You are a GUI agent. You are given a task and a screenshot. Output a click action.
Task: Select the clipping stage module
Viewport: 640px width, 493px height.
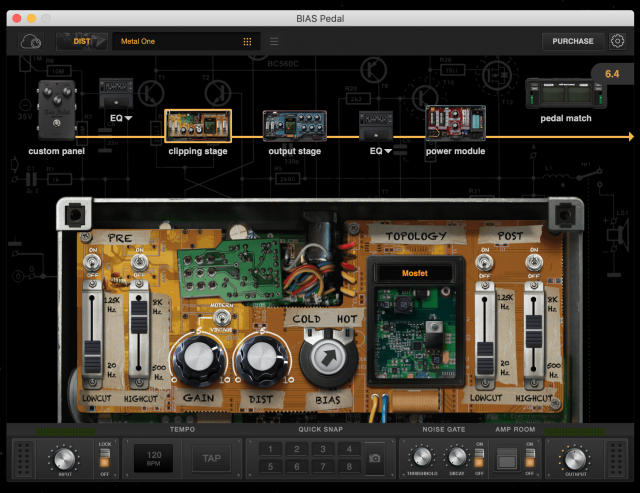pyautogui.click(x=198, y=126)
